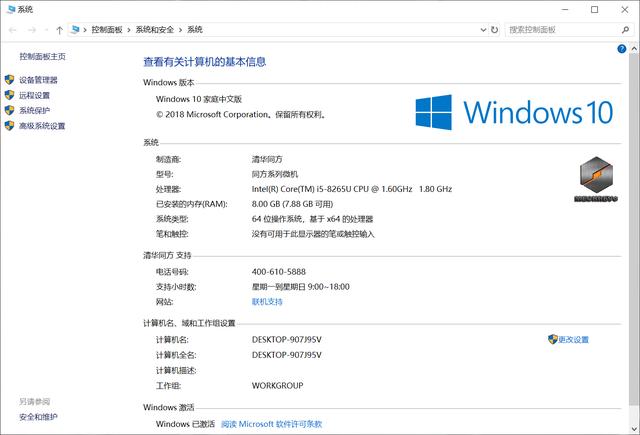
Task: Click scrollbar down arrow
Action: click(x=634, y=429)
